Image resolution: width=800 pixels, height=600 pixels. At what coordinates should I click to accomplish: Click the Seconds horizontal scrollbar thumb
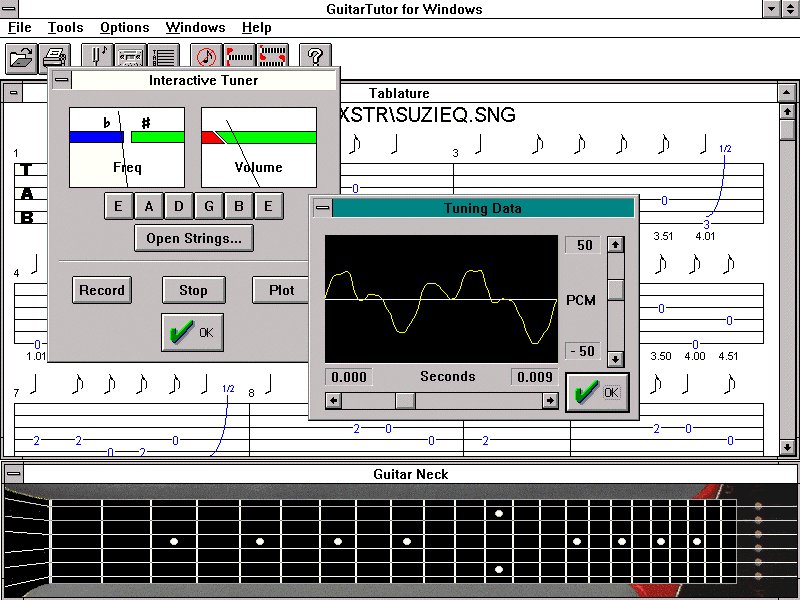405,401
